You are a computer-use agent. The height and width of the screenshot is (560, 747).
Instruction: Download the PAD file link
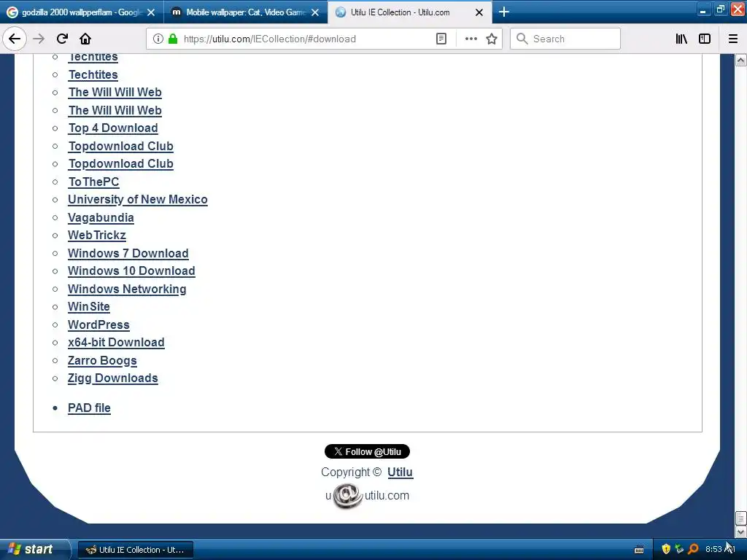[x=89, y=408]
